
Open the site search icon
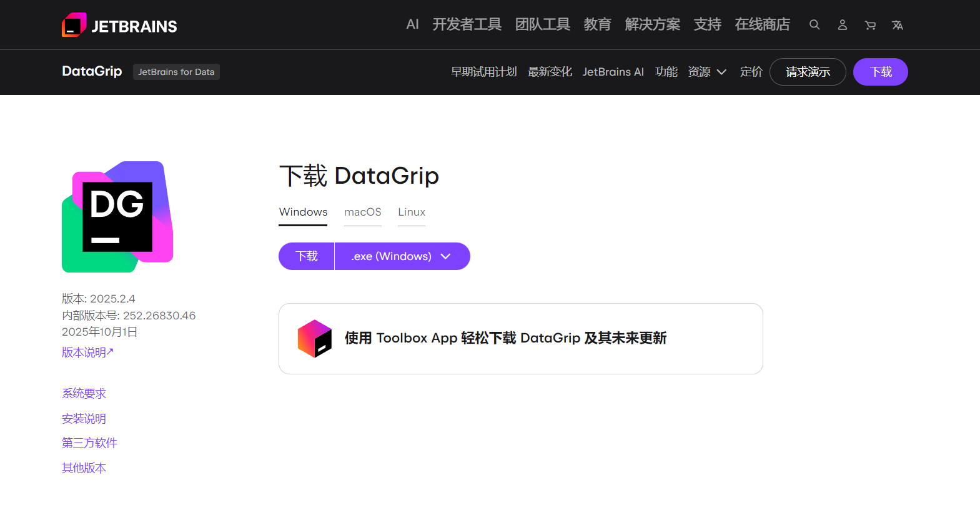[x=814, y=25]
